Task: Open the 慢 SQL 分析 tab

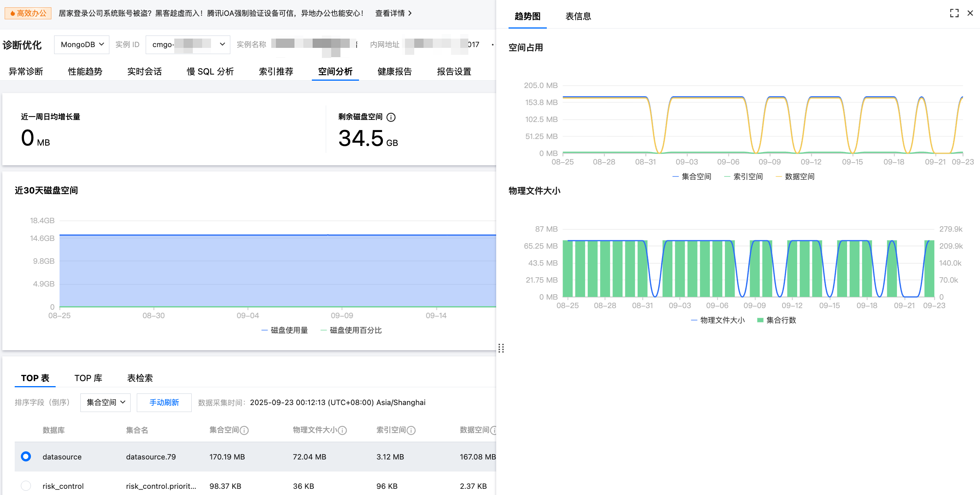Action: click(210, 71)
